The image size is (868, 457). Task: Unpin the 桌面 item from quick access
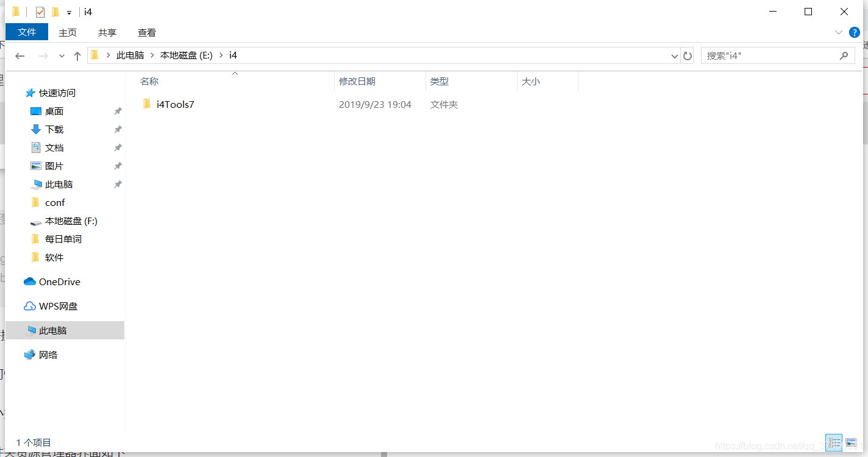[x=117, y=111]
